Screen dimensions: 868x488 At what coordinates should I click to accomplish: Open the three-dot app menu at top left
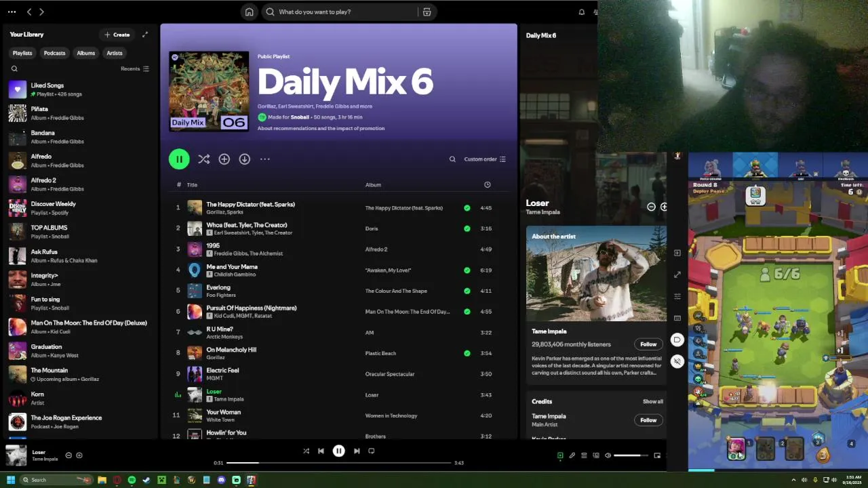12,12
